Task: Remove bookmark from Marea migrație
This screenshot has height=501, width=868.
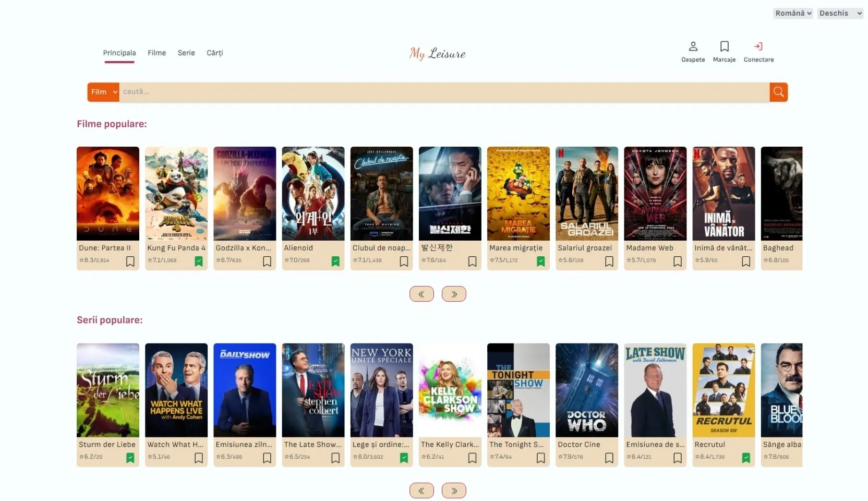Action: [x=541, y=261]
